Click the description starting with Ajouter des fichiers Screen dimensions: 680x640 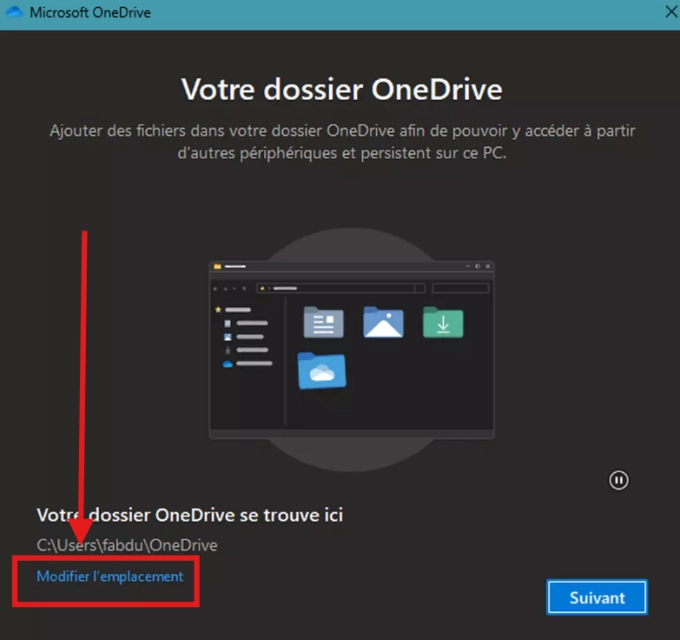pos(342,142)
